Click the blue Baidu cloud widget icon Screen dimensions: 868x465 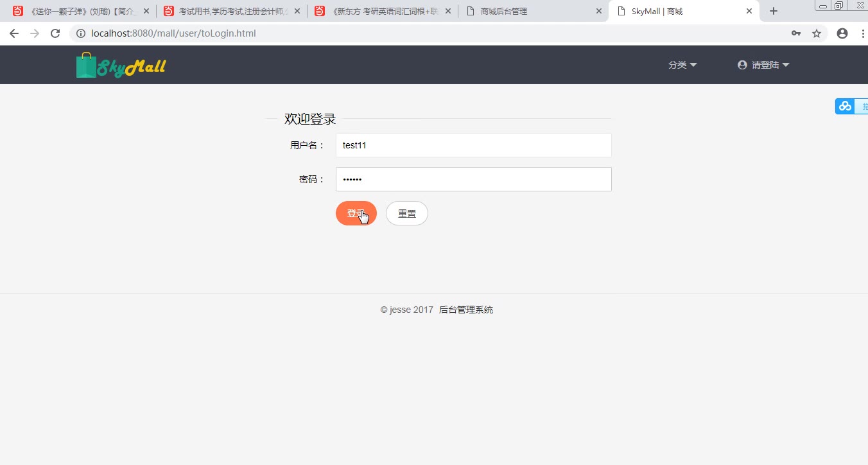(x=845, y=106)
